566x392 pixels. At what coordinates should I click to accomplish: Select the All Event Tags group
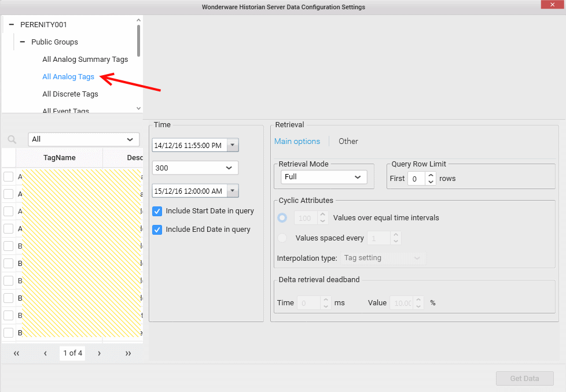(x=66, y=110)
